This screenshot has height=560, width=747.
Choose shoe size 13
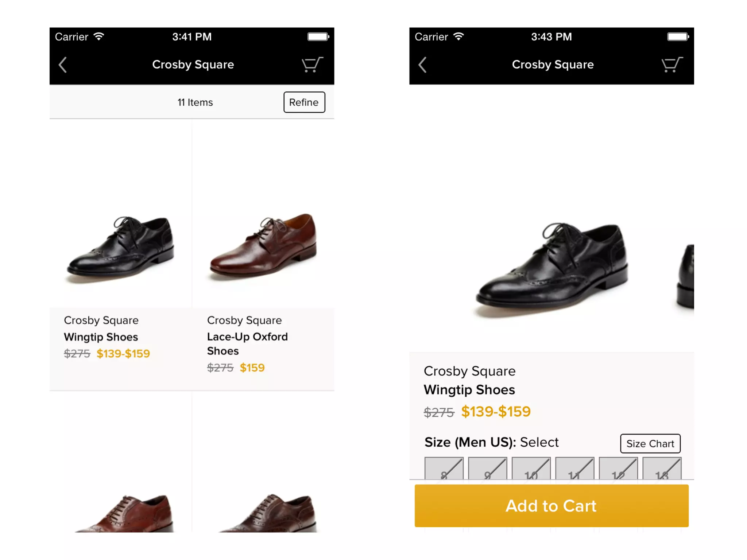662,469
